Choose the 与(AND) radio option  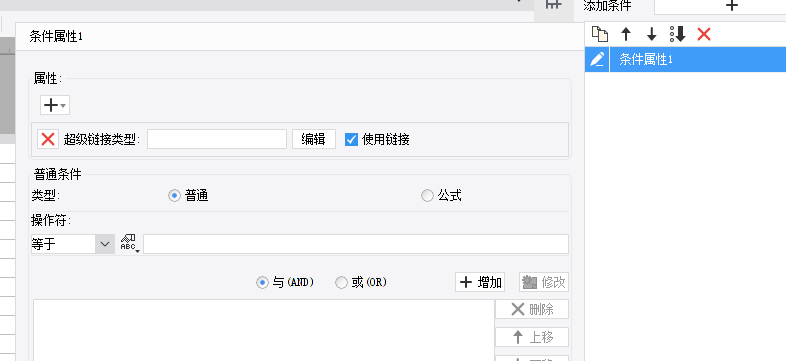point(262,283)
